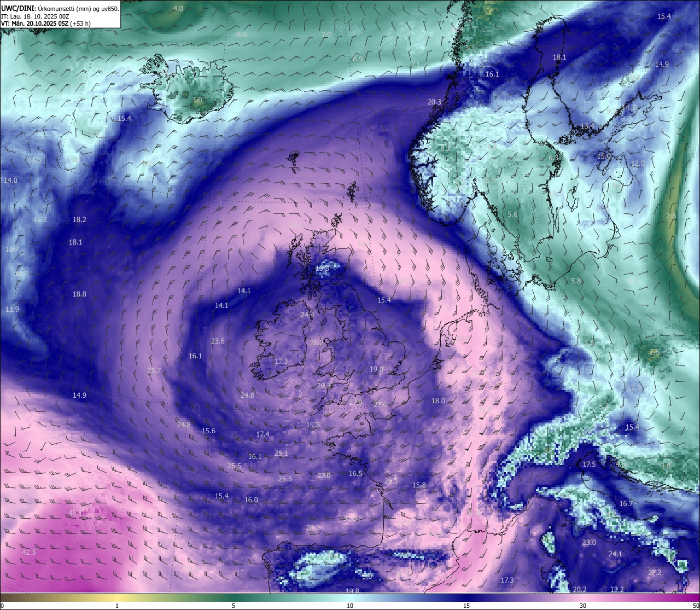This screenshot has width=700, height=610.
Task: Click the 24.1 value over Italy
Action: (615, 554)
